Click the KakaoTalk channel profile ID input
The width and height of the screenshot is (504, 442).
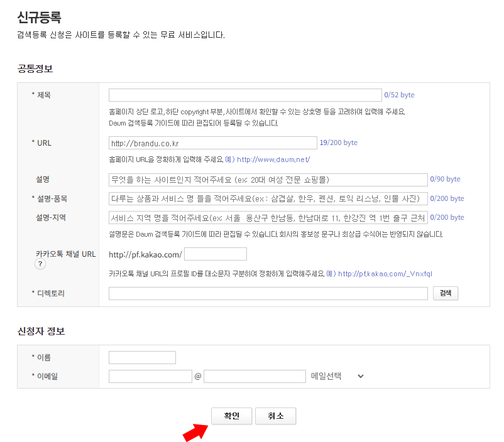(216, 254)
